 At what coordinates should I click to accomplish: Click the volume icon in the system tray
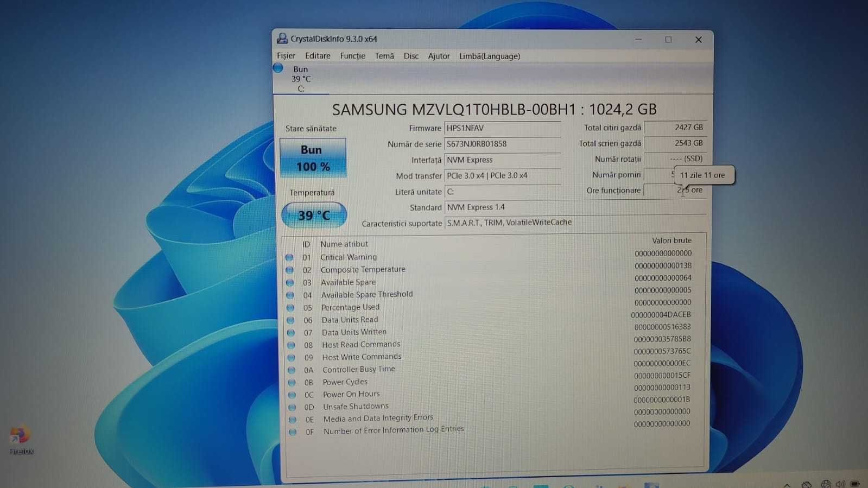(841, 484)
